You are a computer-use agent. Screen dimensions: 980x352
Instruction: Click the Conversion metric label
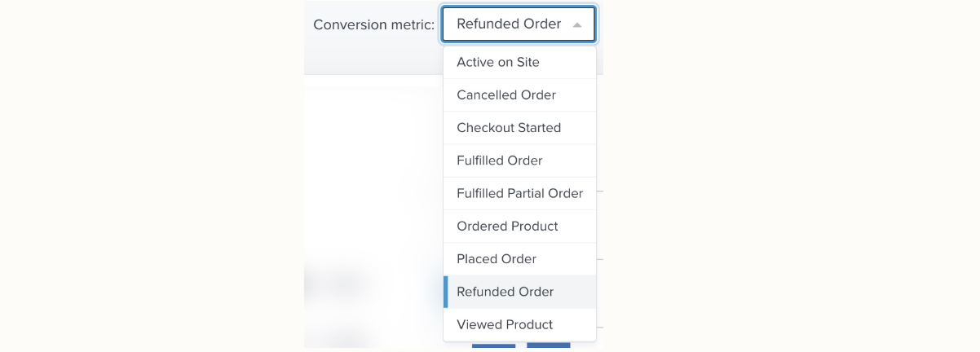coord(373,24)
